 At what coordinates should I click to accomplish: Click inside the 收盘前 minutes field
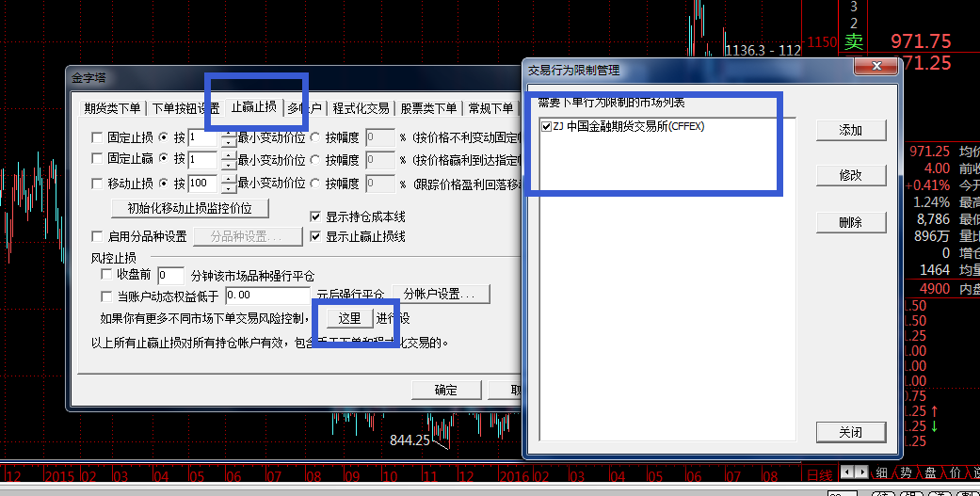pos(170,275)
